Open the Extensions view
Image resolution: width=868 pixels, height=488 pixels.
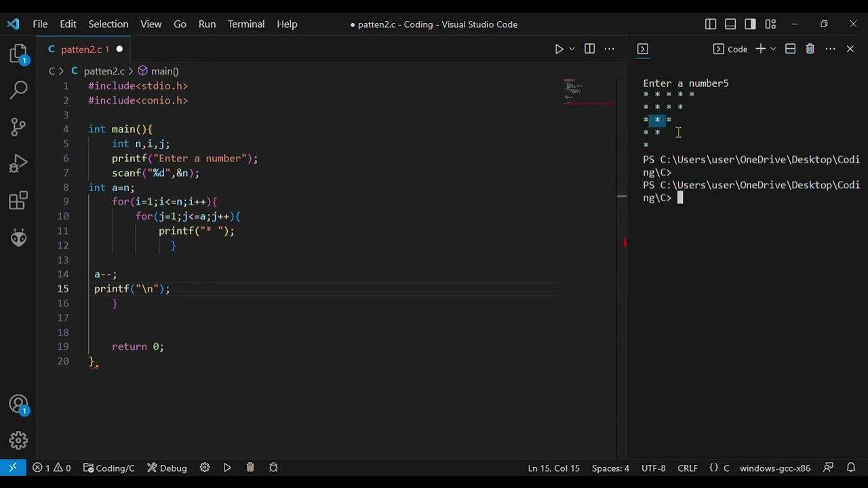18,201
